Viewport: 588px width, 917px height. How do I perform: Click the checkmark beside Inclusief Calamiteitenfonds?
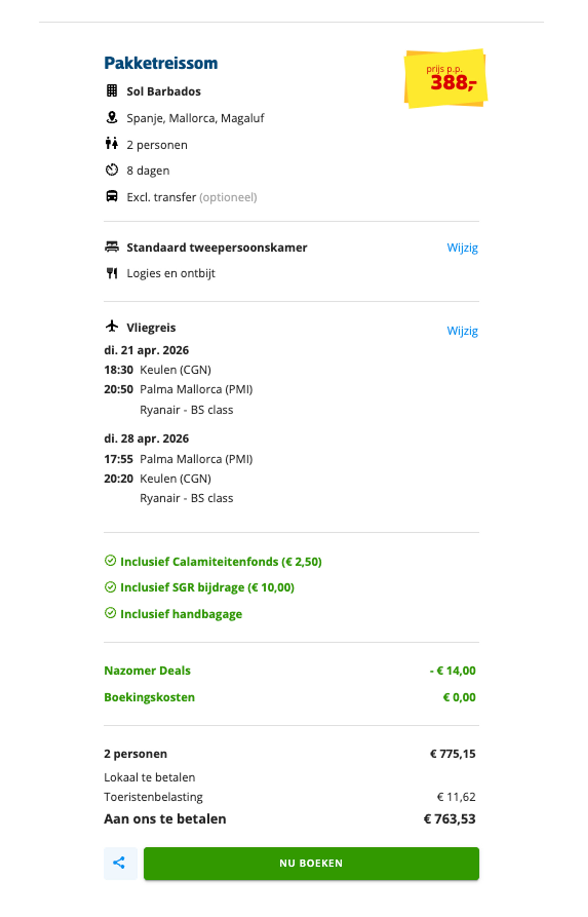111,561
